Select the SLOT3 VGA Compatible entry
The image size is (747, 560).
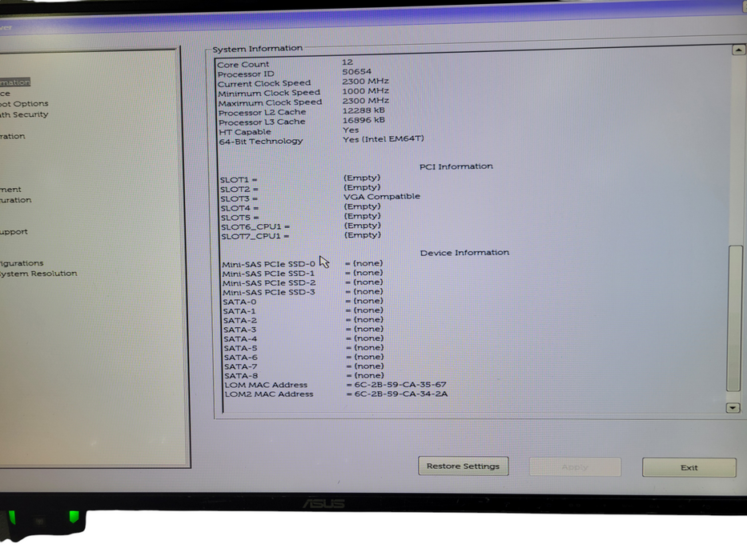(x=320, y=197)
